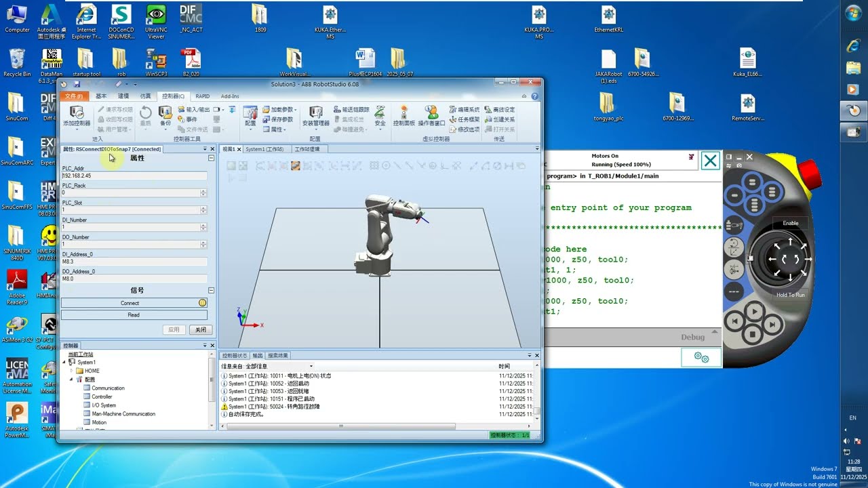The height and width of the screenshot is (488, 868).
Task: Click the gears quick-set icon in FlexPendant screen
Action: (701, 357)
